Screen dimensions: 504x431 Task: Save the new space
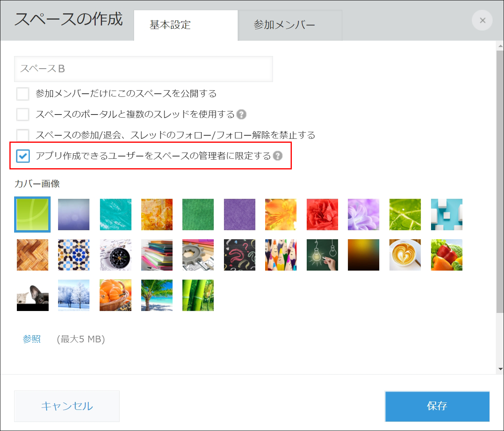pos(437,406)
